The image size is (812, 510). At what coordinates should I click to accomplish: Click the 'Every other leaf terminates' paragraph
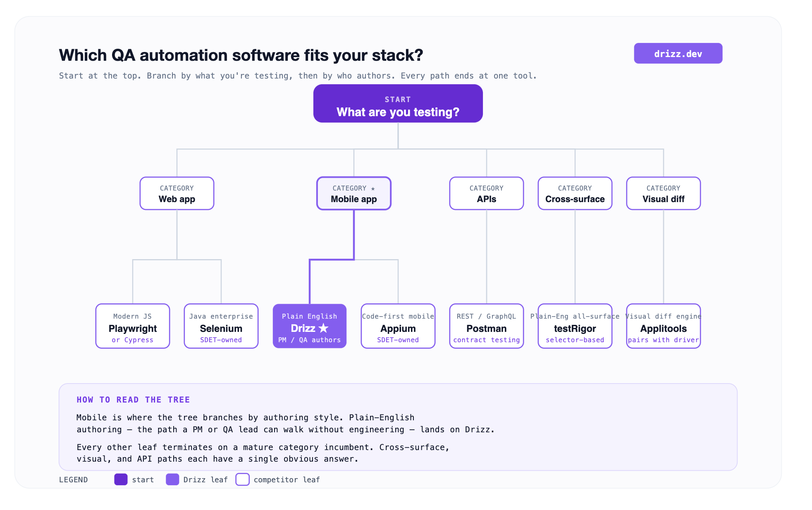click(263, 453)
